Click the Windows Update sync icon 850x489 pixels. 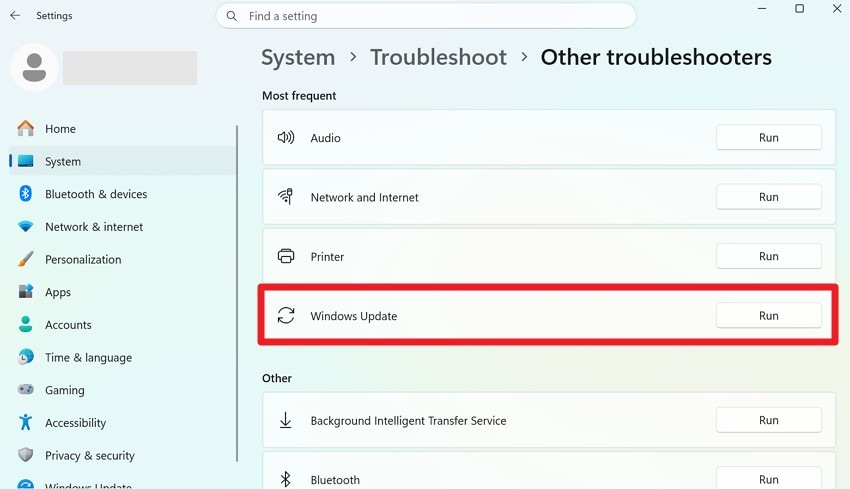(286, 315)
